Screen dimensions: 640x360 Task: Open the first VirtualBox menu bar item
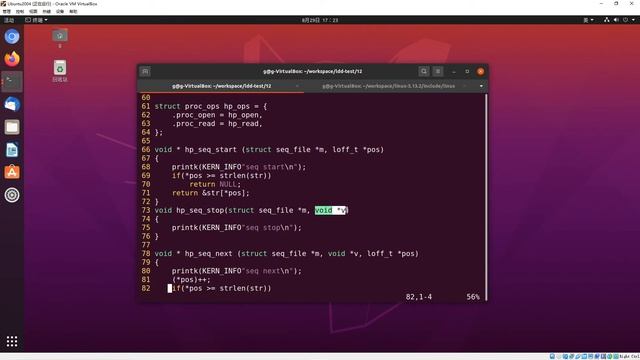pyautogui.click(x=7, y=11)
